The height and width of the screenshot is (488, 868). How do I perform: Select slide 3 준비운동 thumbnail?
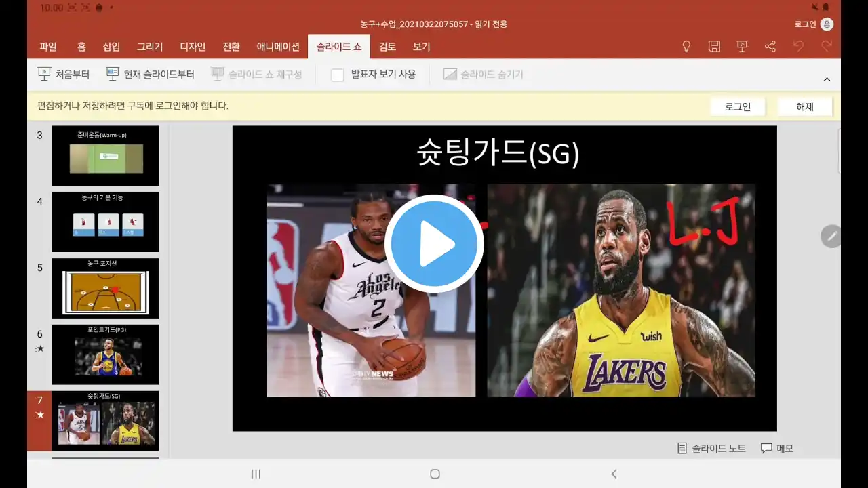point(105,155)
